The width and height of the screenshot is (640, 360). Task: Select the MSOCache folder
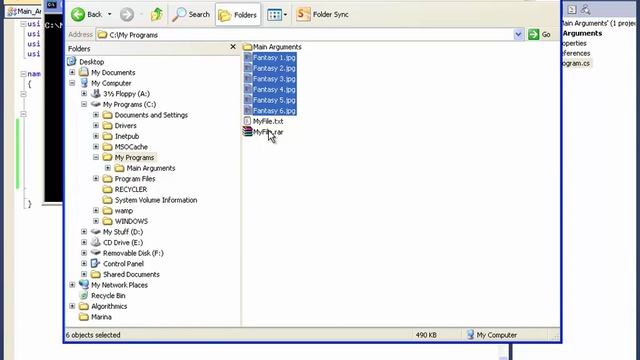pos(131,147)
